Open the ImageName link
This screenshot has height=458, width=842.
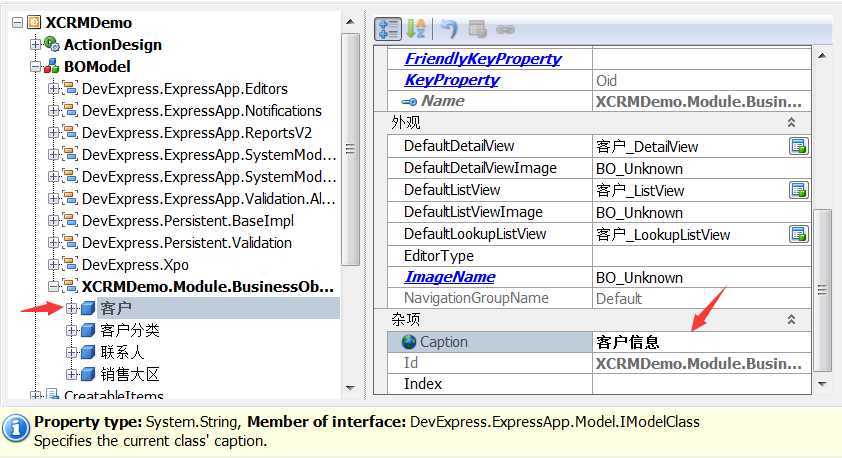coord(449,277)
